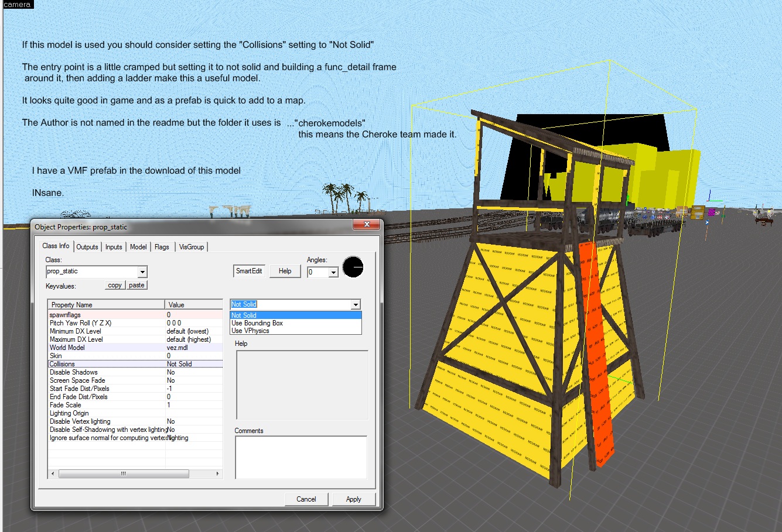The height and width of the screenshot is (532, 782).
Task: Toggle the SmartEdit button
Action: 249,271
